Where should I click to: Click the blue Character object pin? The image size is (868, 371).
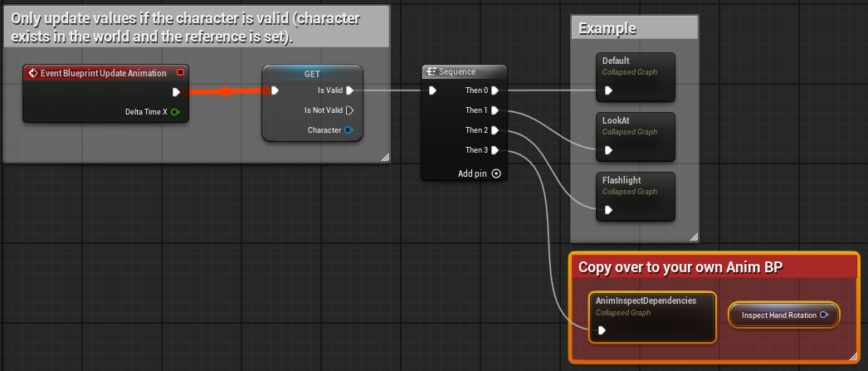coord(349,130)
